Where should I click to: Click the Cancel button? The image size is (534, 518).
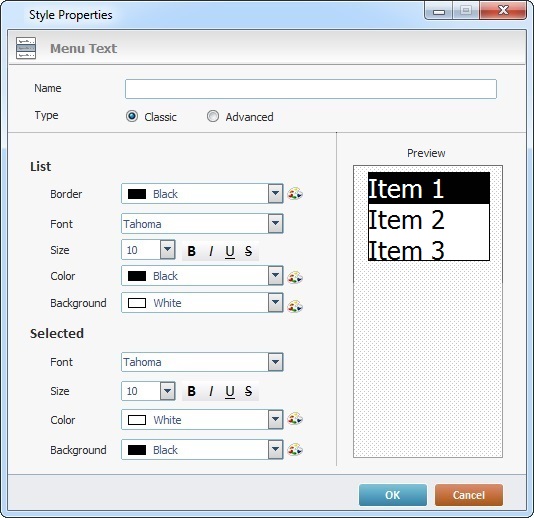[x=469, y=495]
